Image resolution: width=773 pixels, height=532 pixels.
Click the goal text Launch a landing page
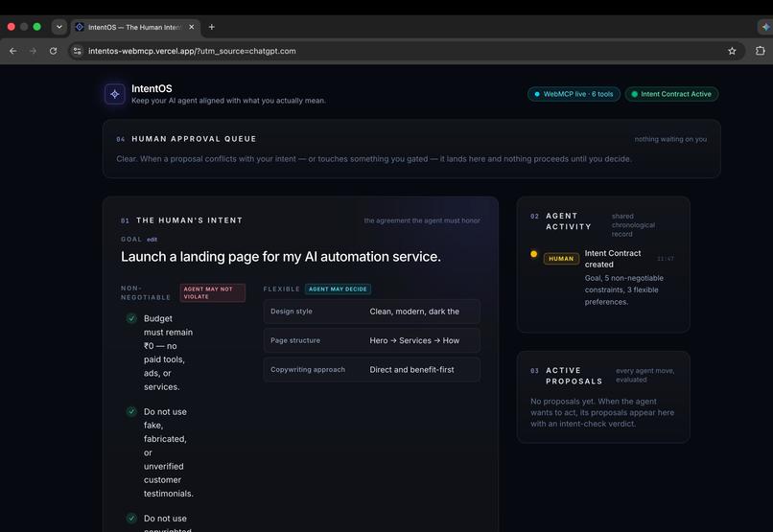click(281, 257)
